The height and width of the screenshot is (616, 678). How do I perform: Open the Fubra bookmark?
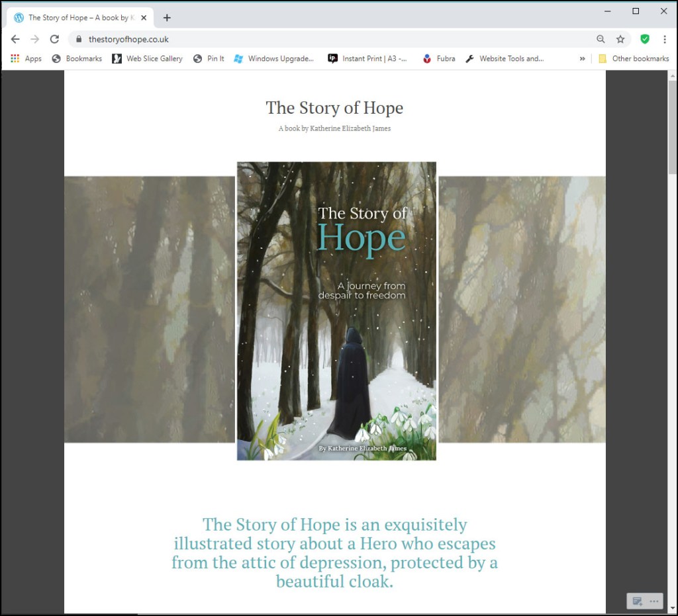coord(439,59)
